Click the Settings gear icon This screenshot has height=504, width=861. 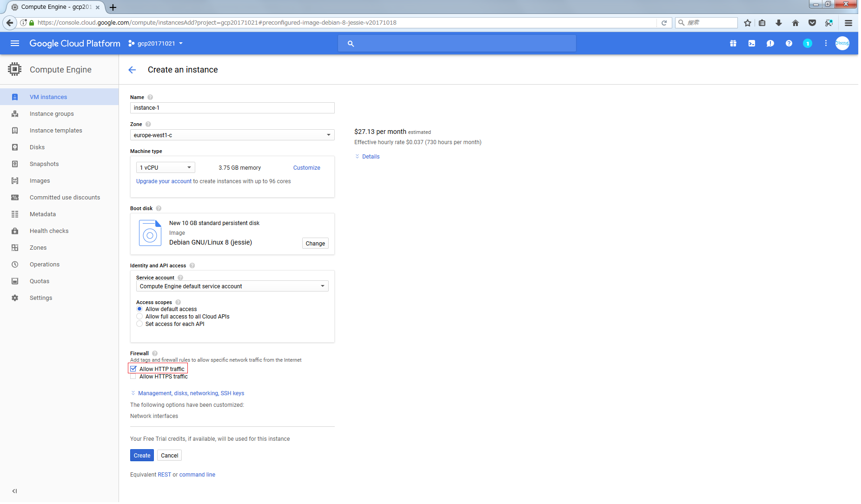coord(15,298)
